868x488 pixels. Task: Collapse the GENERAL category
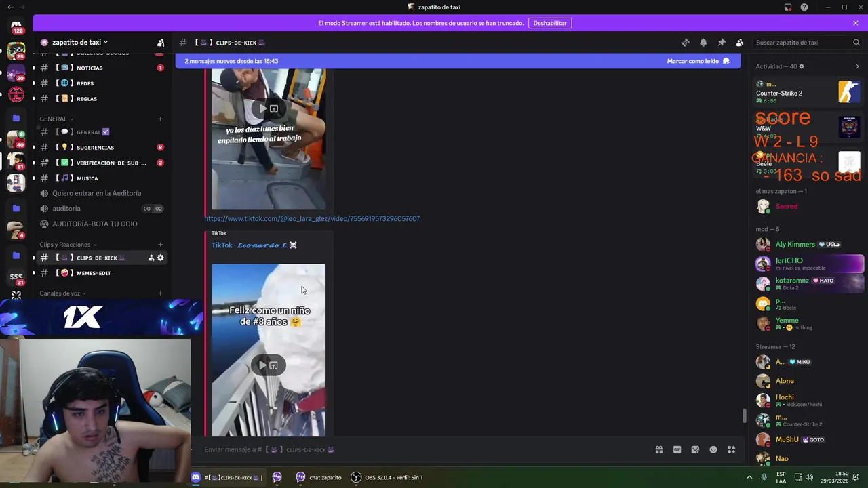pyautogui.click(x=56, y=119)
